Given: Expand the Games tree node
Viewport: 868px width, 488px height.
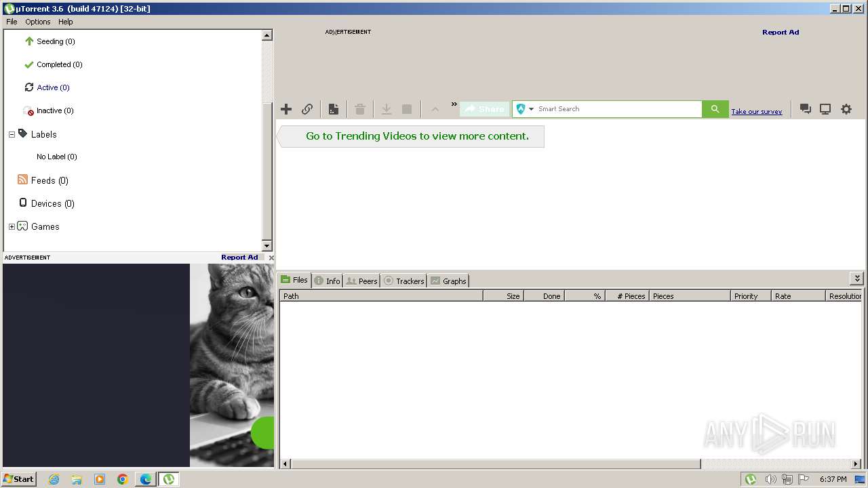Looking at the screenshot, I should tap(12, 226).
